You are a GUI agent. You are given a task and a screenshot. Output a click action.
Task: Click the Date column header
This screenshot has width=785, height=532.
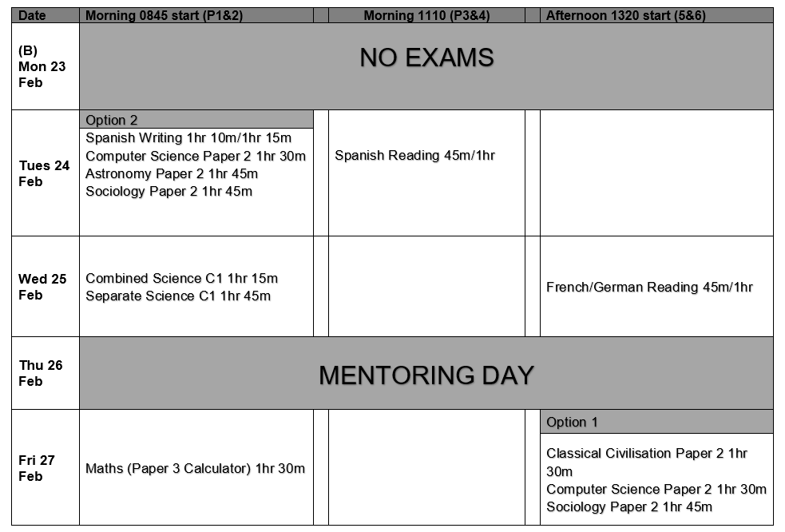coord(33,15)
